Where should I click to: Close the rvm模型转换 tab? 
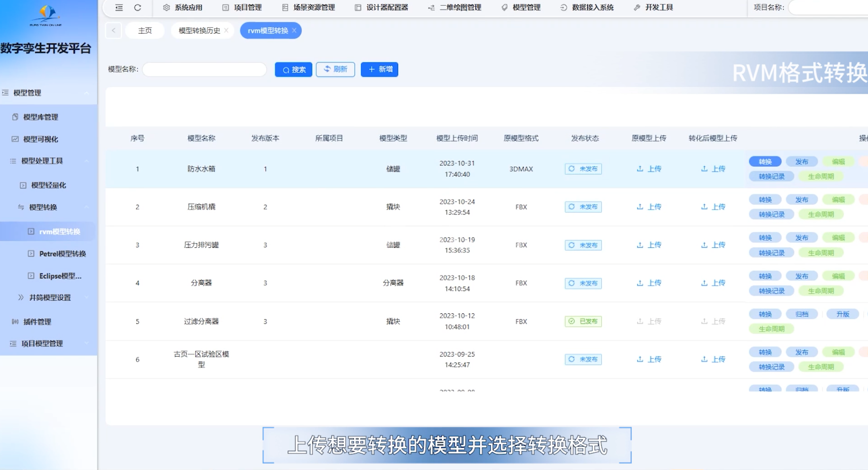pos(294,31)
